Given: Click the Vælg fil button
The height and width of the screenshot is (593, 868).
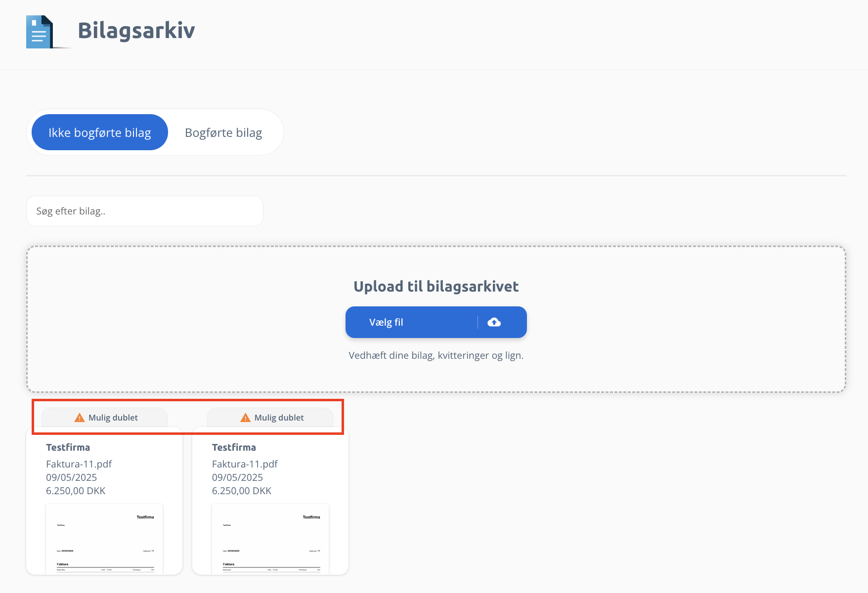Looking at the screenshot, I should 436,322.
